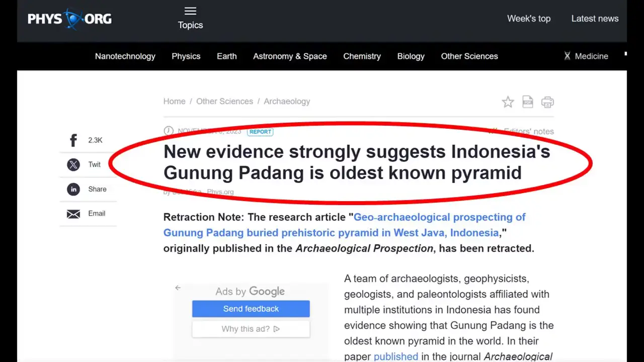
Task: Click Archaeology breadcrumb link
Action: 287,102
